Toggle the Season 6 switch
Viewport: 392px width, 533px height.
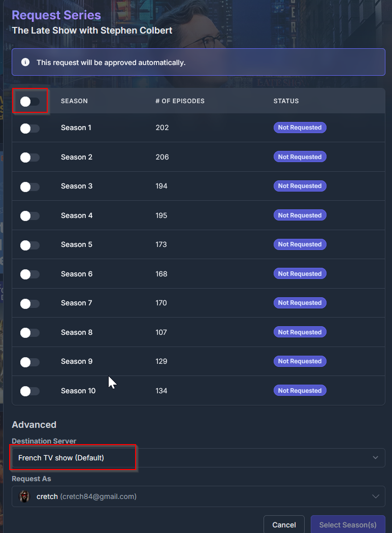point(29,274)
